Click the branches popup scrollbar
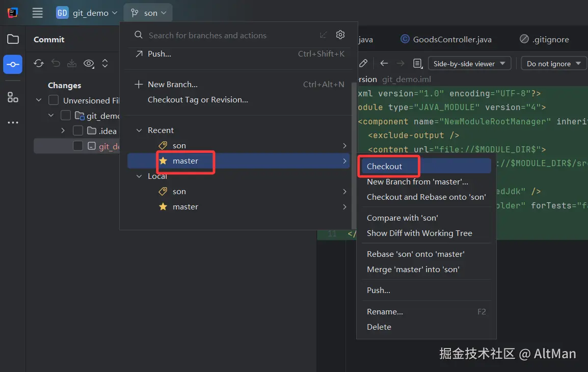 pyautogui.click(x=354, y=154)
